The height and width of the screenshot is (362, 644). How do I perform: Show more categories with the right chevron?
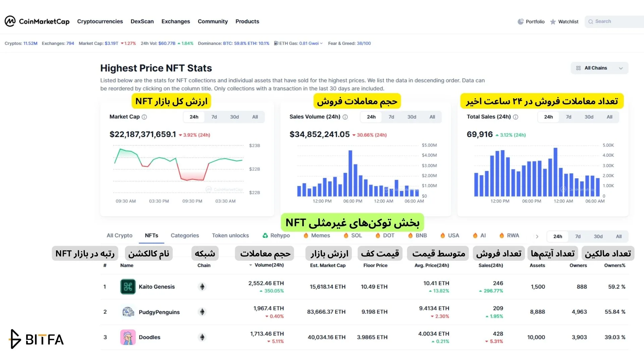pos(537,236)
